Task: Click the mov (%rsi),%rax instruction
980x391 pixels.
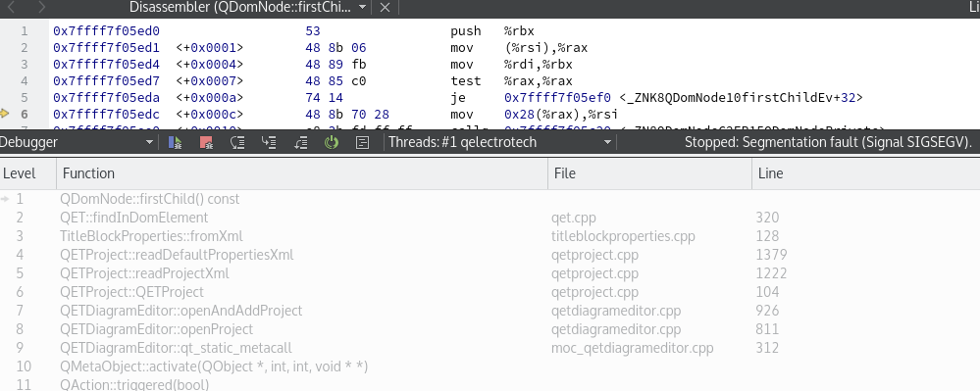Action: click(519, 48)
